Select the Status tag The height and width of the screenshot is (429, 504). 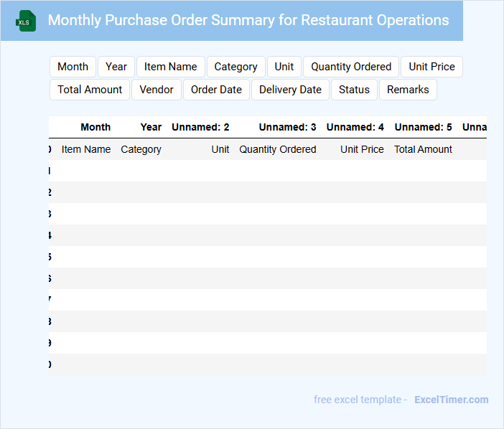click(x=354, y=90)
